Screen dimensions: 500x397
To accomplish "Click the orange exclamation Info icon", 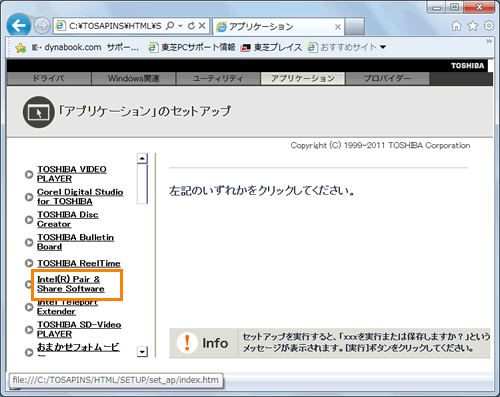I will click(187, 343).
